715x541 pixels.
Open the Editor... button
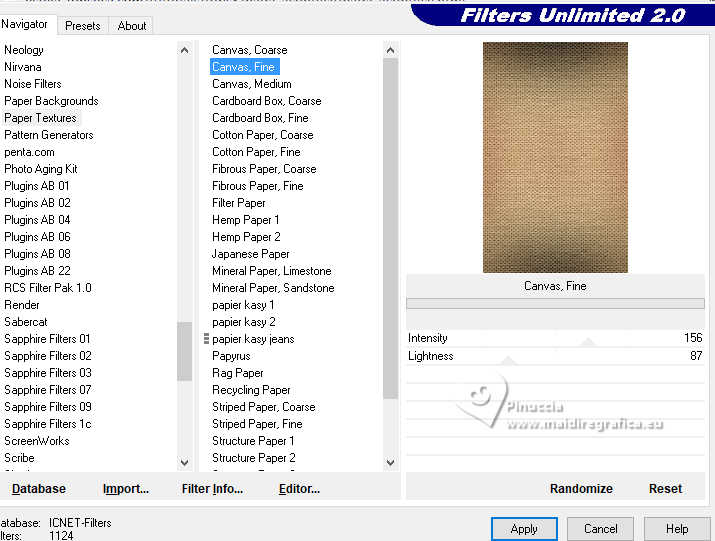click(x=299, y=489)
